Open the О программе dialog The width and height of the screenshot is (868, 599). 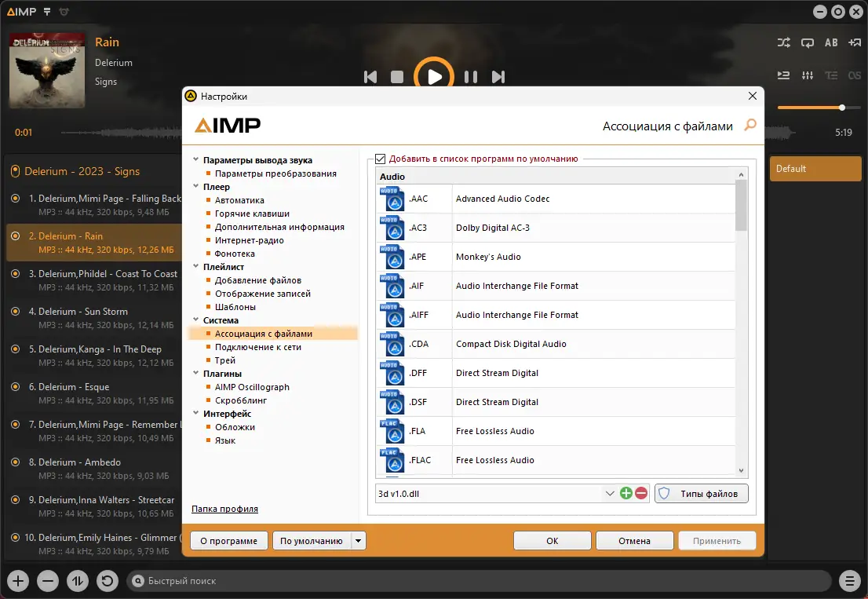click(x=228, y=541)
